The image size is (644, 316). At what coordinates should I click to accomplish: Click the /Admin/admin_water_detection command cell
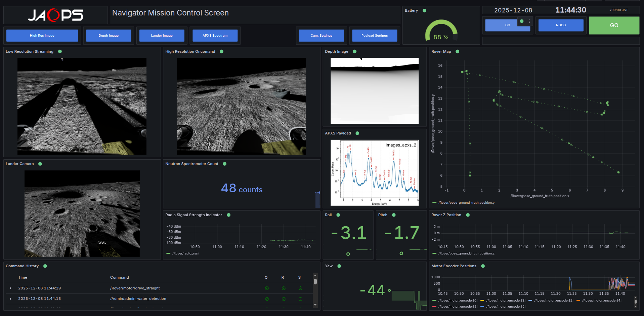pyautogui.click(x=138, y=299)
